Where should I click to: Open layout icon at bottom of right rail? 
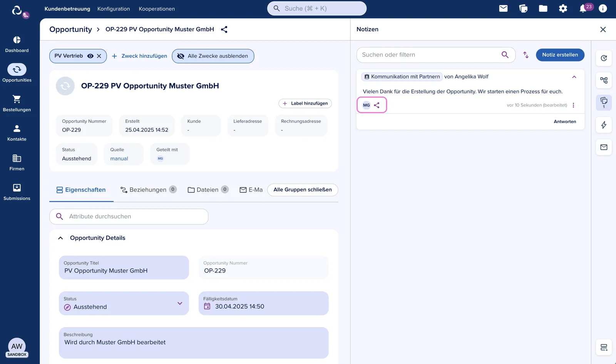tap(604, 347)
